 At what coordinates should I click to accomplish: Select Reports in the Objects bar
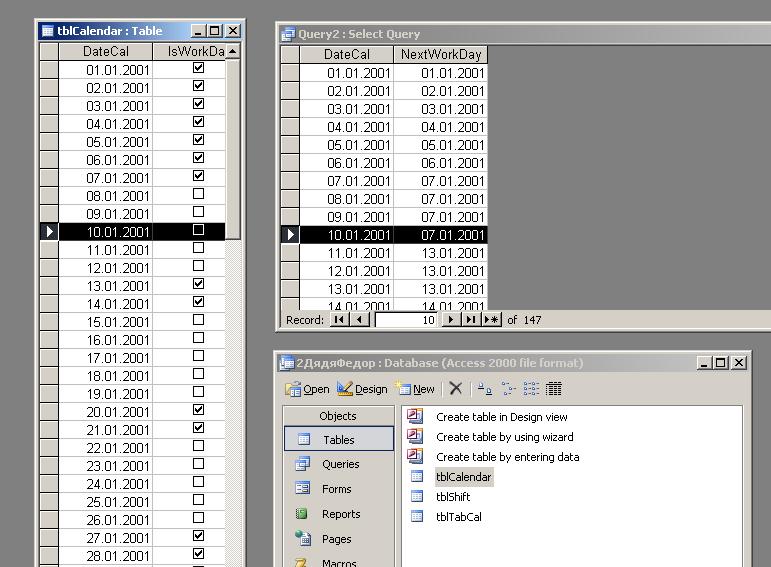tap(339, 514)
